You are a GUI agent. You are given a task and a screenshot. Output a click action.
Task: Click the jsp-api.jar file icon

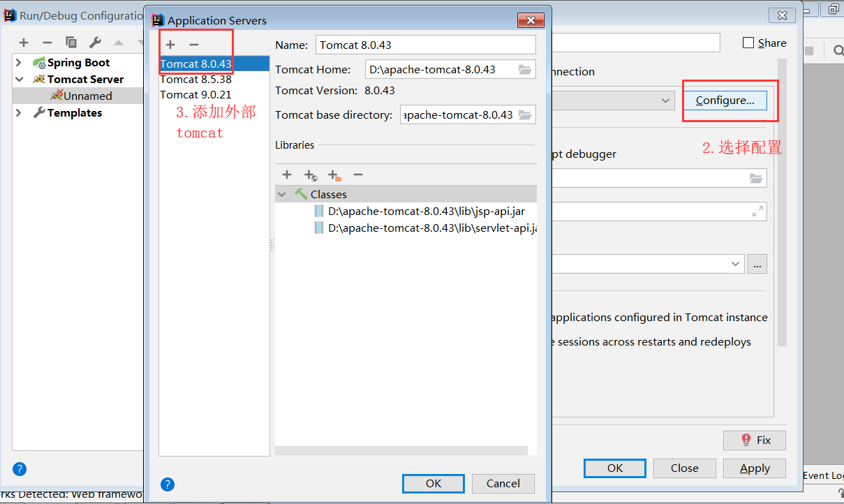(x=319, y=211)
